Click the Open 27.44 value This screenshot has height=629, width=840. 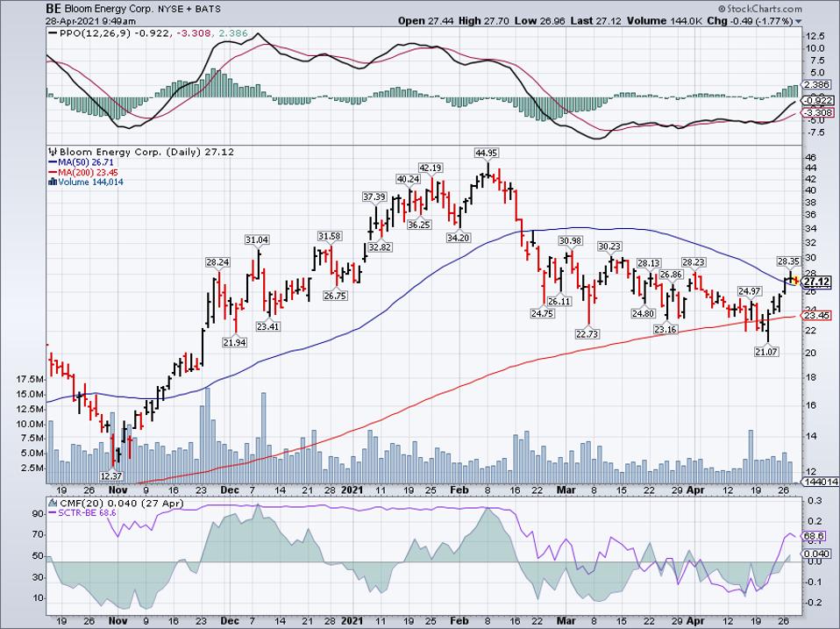tap(426, 21)
